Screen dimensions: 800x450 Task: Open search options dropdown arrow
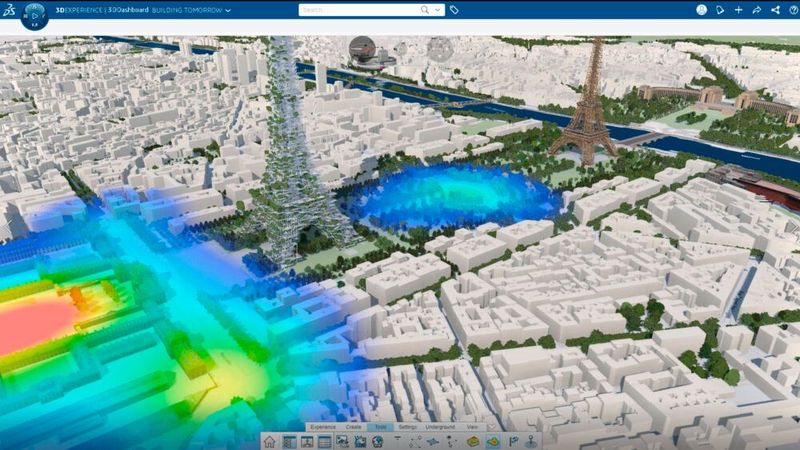click(437, 10)
